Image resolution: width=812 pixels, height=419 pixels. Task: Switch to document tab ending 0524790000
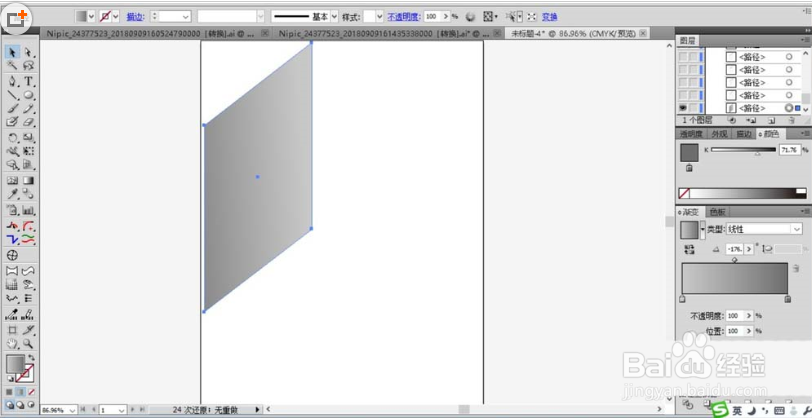click(152, 34)
